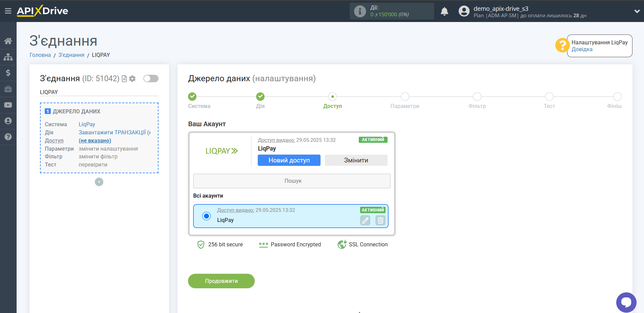Screen dimensions: 644x313
Task: Click the SSL Connection globe icon
Action: click(x=342, y=244)
